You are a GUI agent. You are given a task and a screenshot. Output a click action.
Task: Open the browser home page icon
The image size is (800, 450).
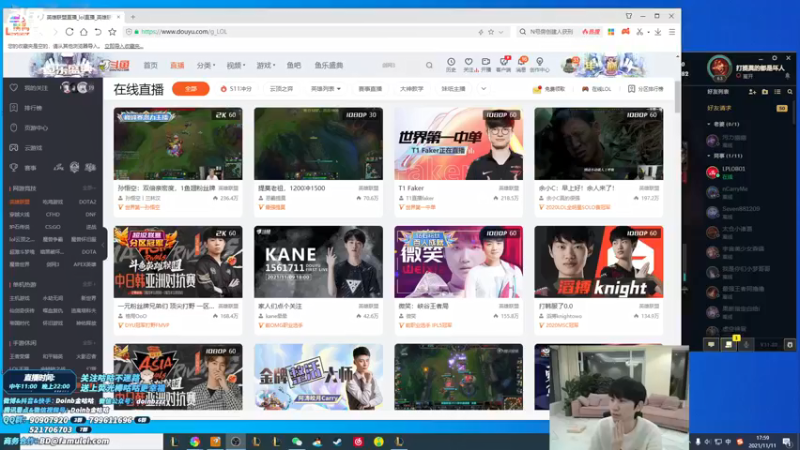coord(84,32)
